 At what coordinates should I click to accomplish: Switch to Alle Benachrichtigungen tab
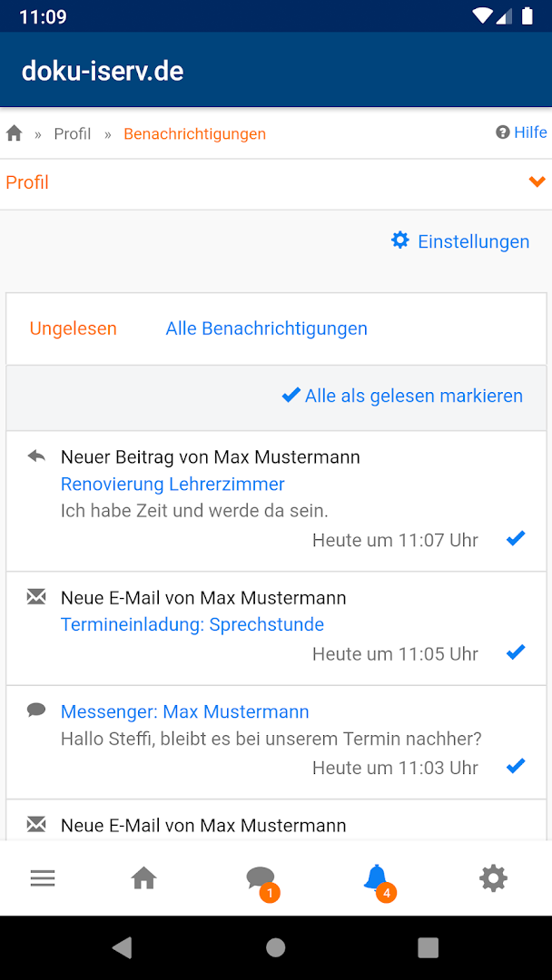266,328
